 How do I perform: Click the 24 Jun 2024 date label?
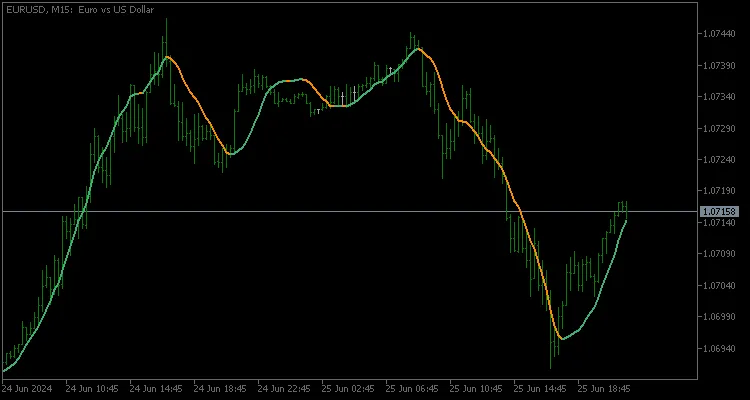coord(26,388)
